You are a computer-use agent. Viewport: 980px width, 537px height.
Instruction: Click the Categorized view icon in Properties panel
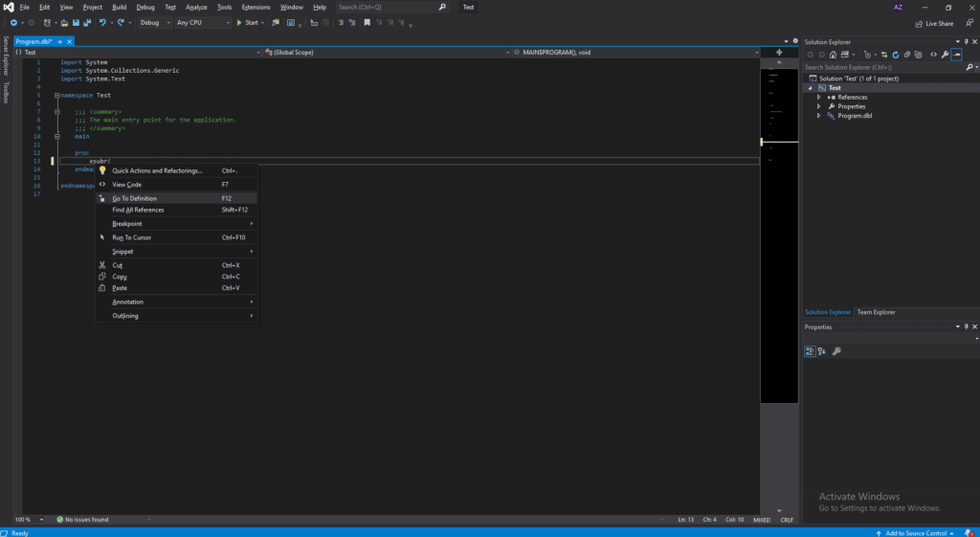click(810, 351)
